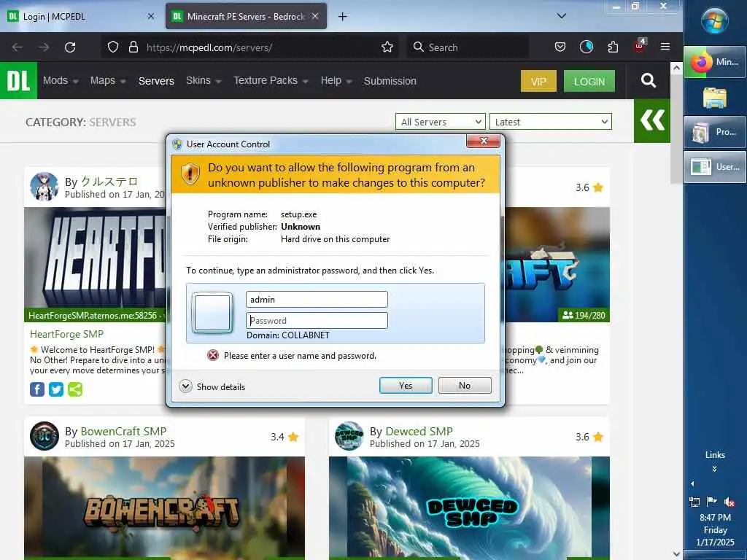Image resolution: width=747 pixels, height=560 pixels.
Task: Open BowenCraft SMP author link
Action: (123, 432)
